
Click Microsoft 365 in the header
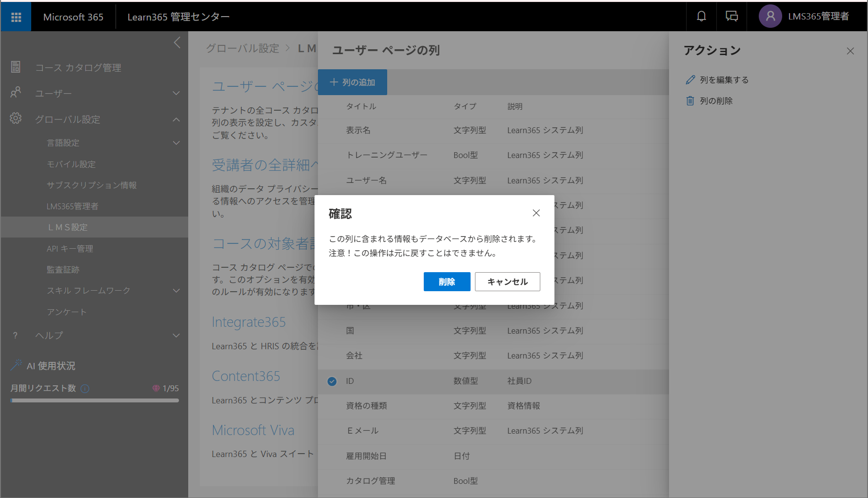[x=73, y=17]
